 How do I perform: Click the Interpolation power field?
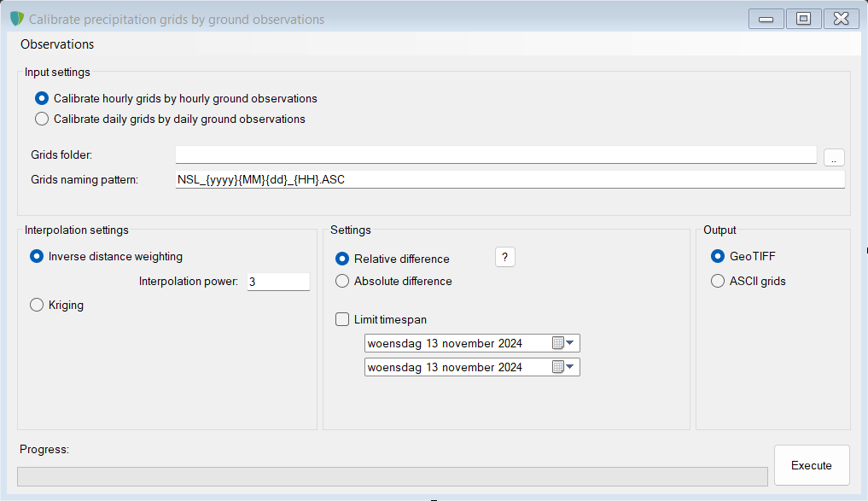coord(277,282)
